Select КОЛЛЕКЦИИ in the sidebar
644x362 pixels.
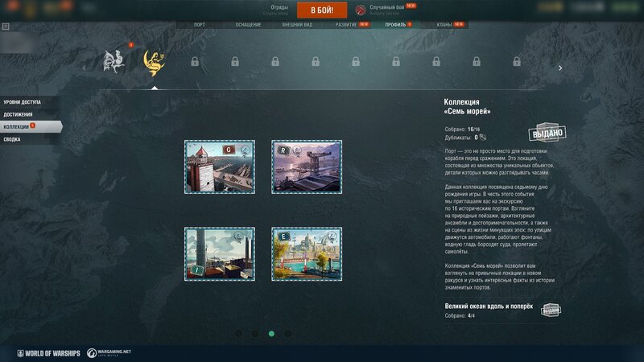tap(31, 127)
